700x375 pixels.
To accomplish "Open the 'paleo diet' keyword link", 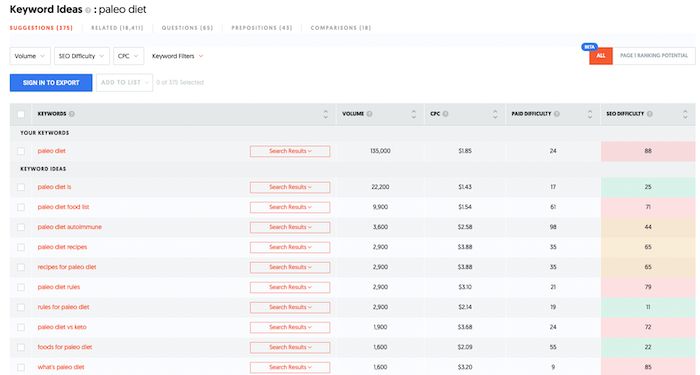I will click(x=52, y=151).
